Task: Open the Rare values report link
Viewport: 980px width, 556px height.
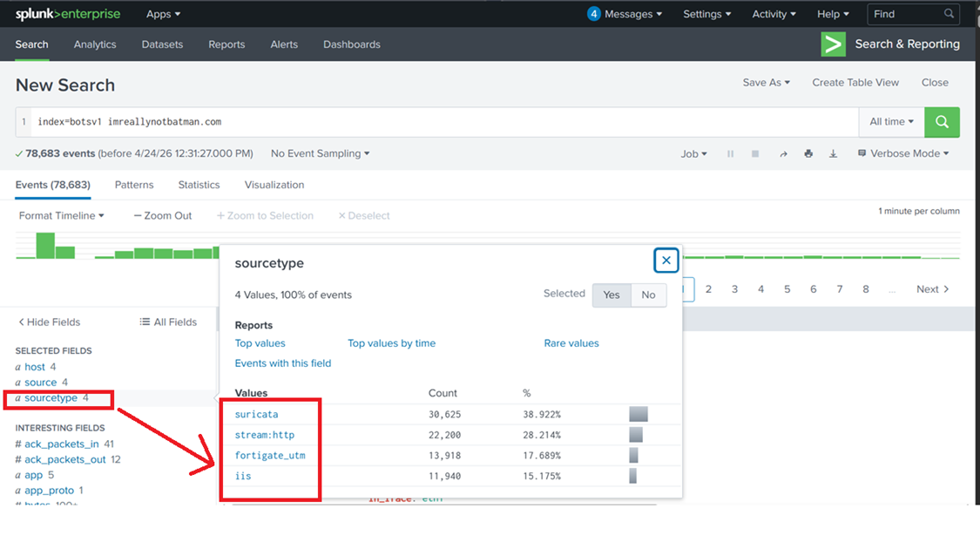Action: click(x=571, y=343)
